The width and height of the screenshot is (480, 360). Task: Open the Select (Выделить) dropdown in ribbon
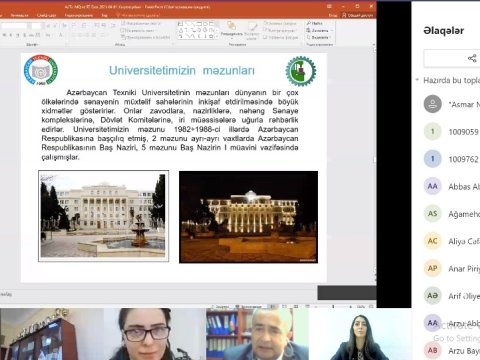coord(318,37)
